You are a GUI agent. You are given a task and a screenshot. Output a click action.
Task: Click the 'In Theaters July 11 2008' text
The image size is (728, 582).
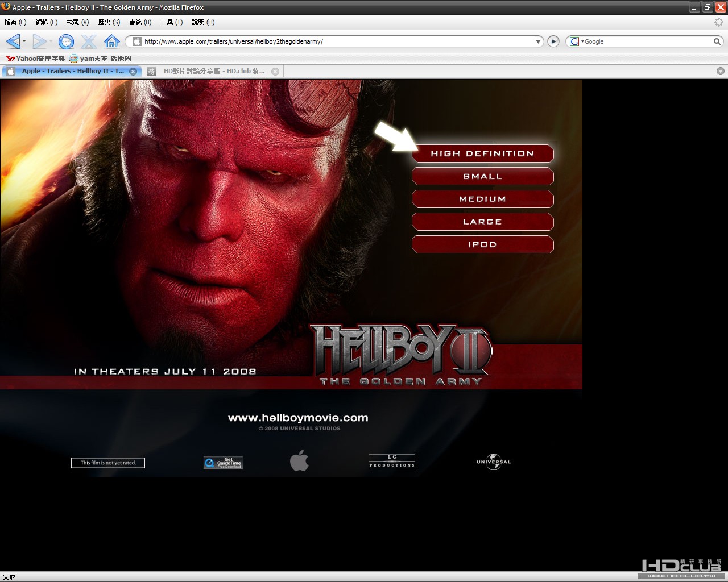click(165, 372)
